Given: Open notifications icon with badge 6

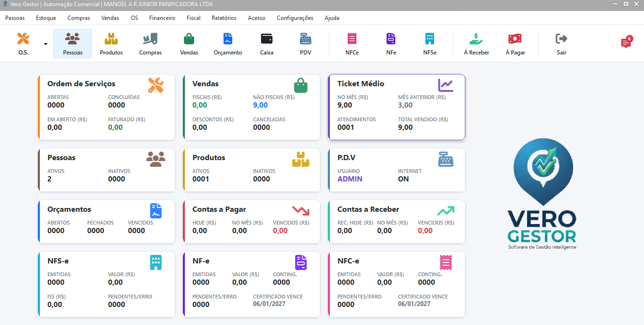Looking at the screenshot, I should point(626,42).
